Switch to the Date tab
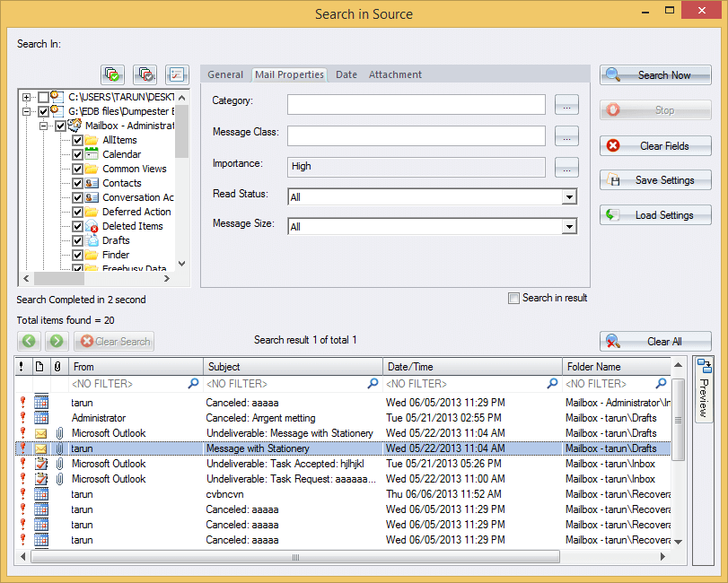Image resolution: width=728 pixels, height=583 pixels. click(346, 74)
